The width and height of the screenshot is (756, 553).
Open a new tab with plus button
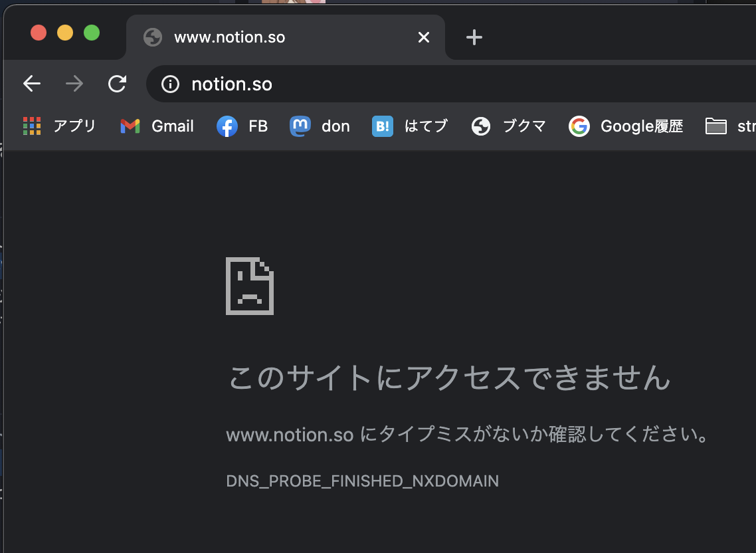click(x=474, y=37)
